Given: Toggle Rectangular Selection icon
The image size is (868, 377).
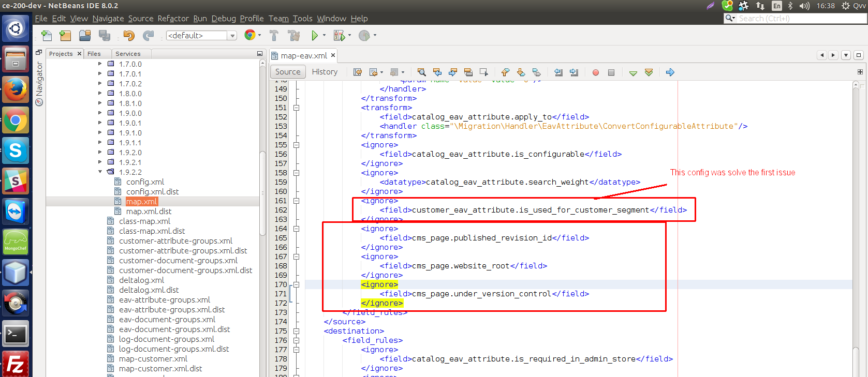Looking at the screenshot, I should pyautogui.click(x=484, y=72).
